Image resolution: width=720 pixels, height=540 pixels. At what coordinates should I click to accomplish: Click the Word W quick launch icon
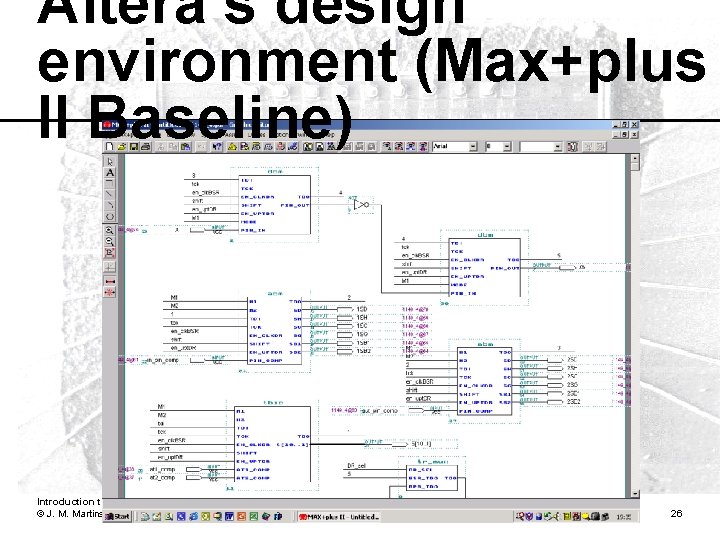(229, 517)
